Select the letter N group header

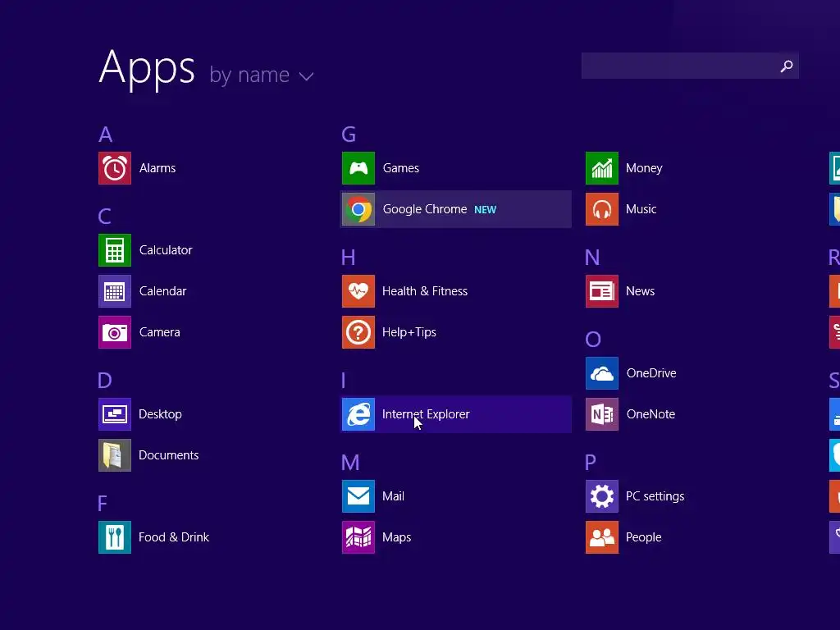[x=592, y=258]
